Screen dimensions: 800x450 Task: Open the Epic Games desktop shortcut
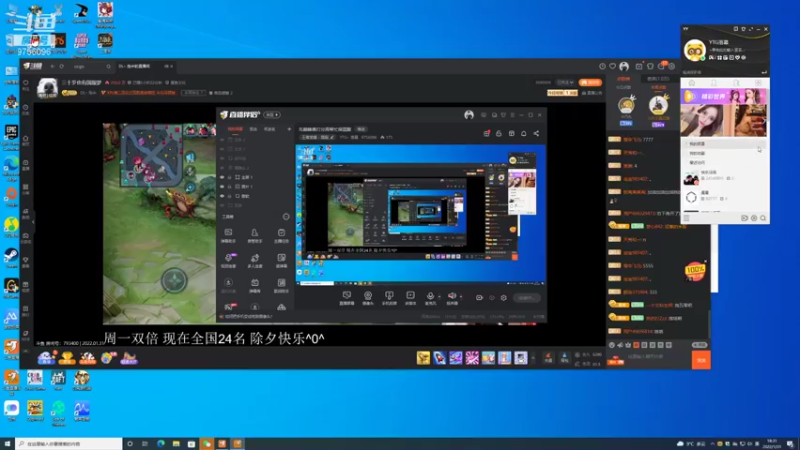11,134
